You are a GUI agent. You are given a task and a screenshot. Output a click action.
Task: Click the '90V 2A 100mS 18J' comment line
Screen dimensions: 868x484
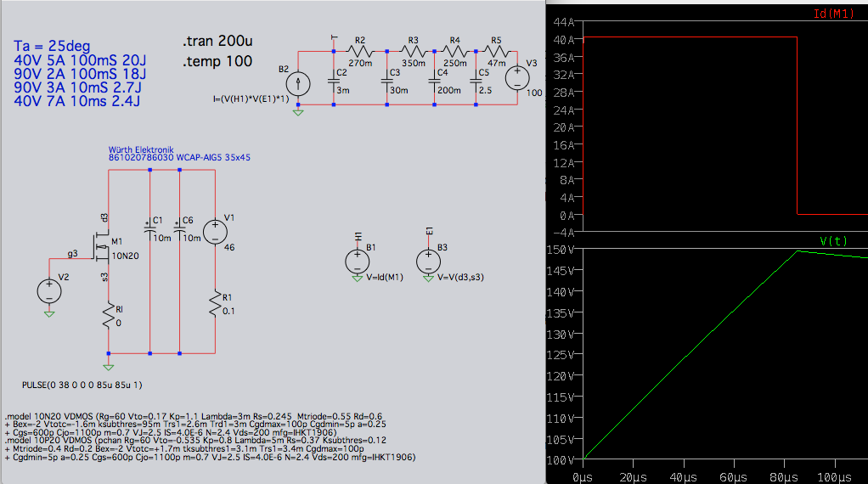coord(81,74)
